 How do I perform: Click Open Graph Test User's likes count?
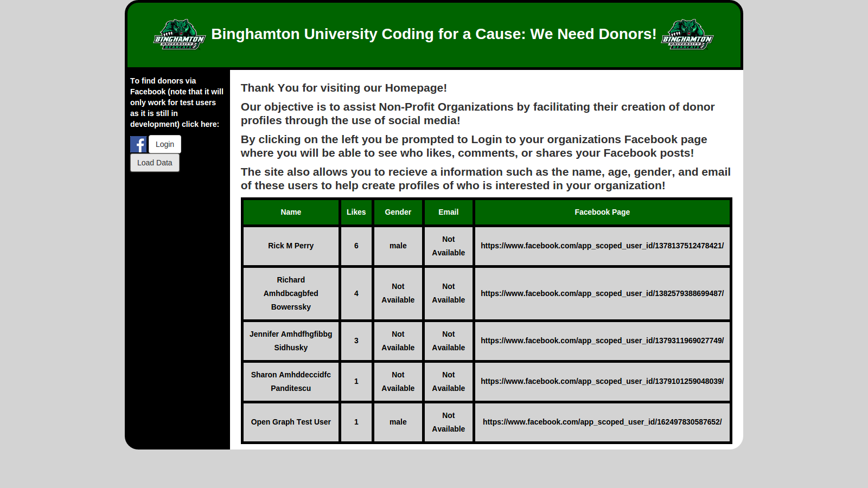(x=356, y=422)
